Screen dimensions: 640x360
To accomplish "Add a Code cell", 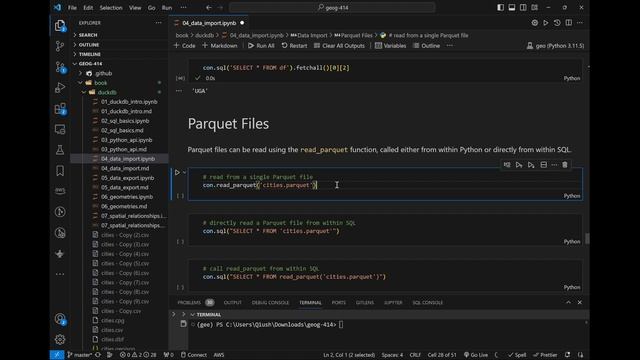I will click(x=184, y=46).
